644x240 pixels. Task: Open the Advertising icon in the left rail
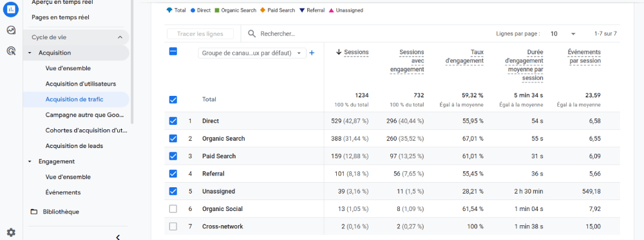pyautogui.click(x=11, y=51)
